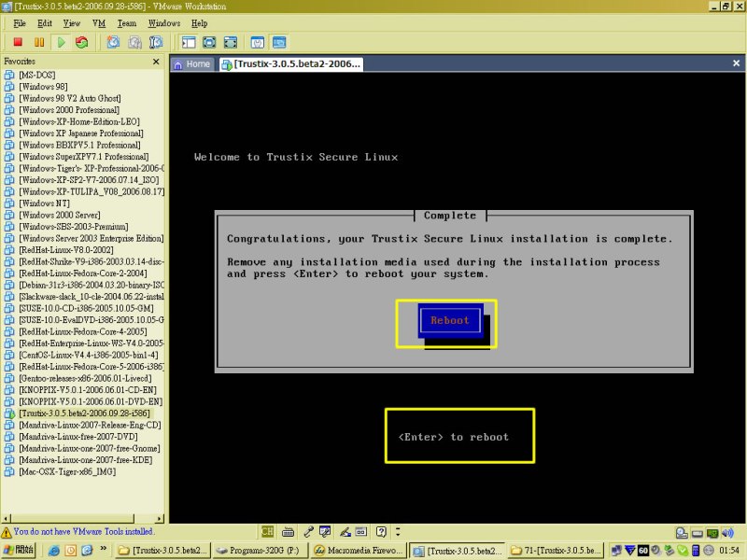This screenshot has width=747, height=560.
Task: Take a snapshot using the snapshot icon
Action: click(113, 42)
